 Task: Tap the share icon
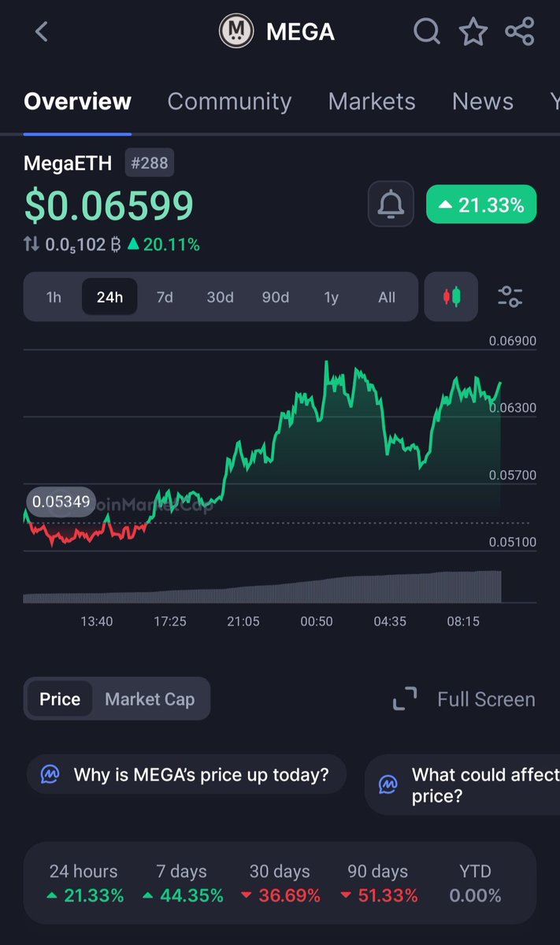tap(520, 31)
